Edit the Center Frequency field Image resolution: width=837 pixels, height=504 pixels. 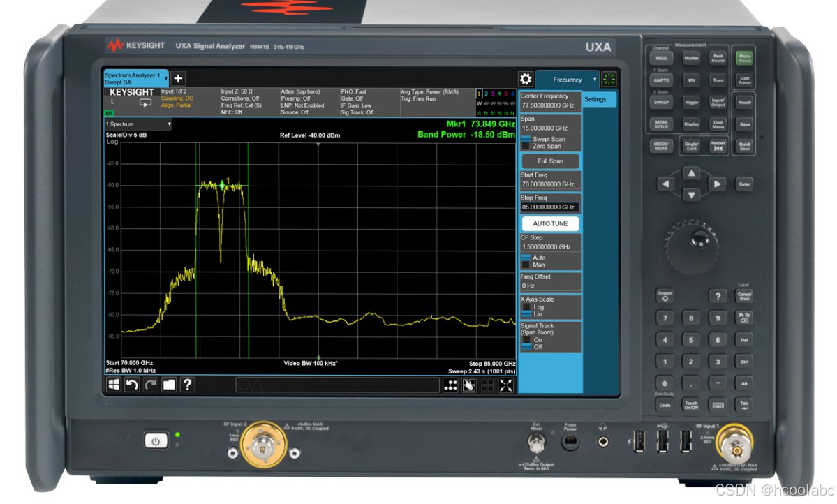550,101
